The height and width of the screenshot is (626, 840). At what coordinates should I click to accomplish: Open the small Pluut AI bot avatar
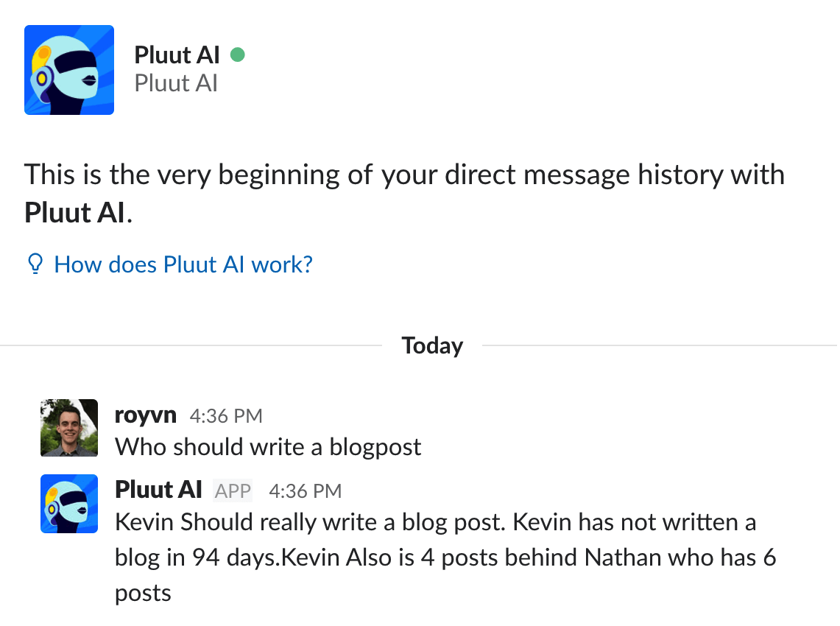[69, 504]
